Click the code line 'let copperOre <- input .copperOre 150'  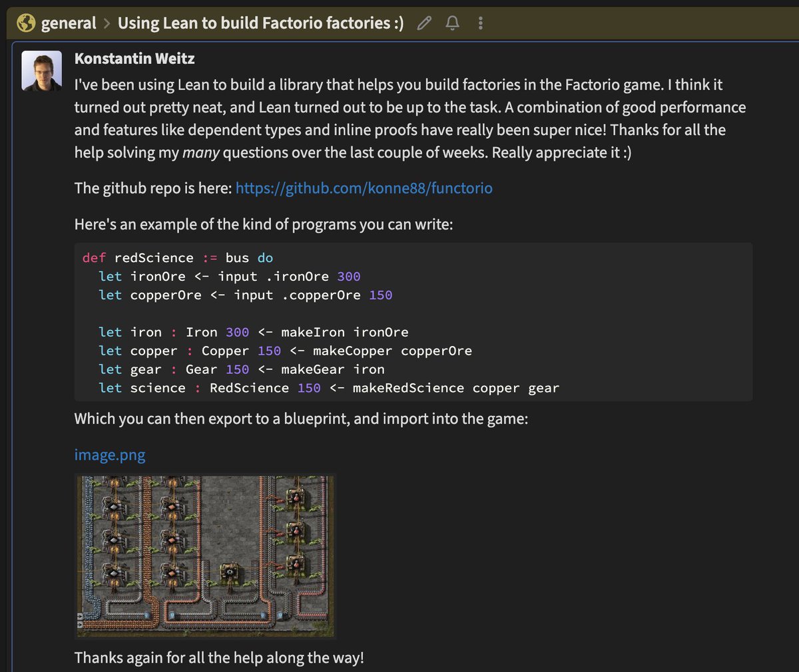point(246,295)
